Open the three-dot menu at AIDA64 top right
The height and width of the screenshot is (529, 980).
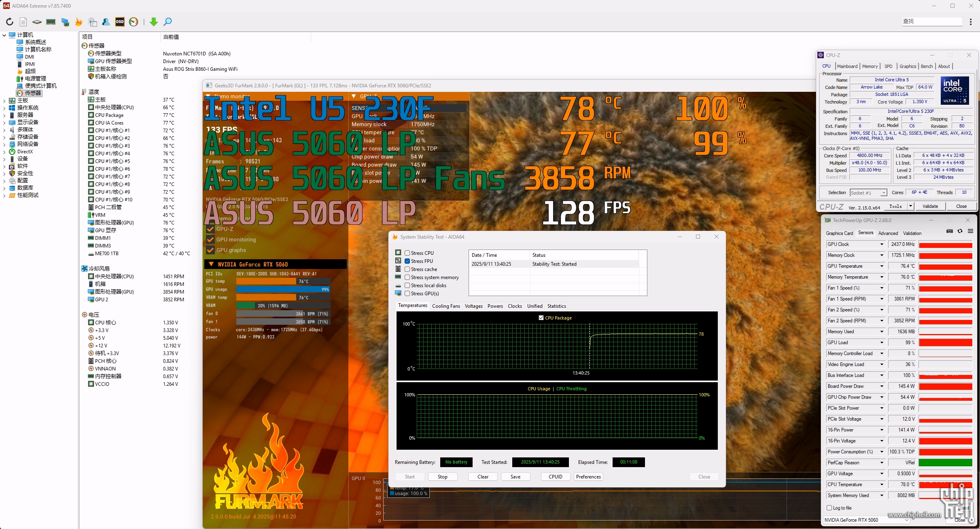pos(970,22)
